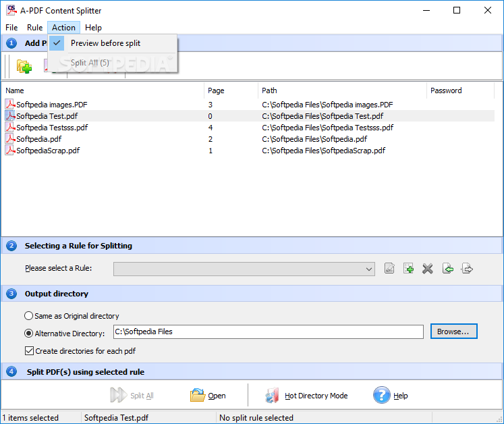Select Softpedia Test.pdf file name
Screen dimensions: 504x424
[x=47, y=116]
